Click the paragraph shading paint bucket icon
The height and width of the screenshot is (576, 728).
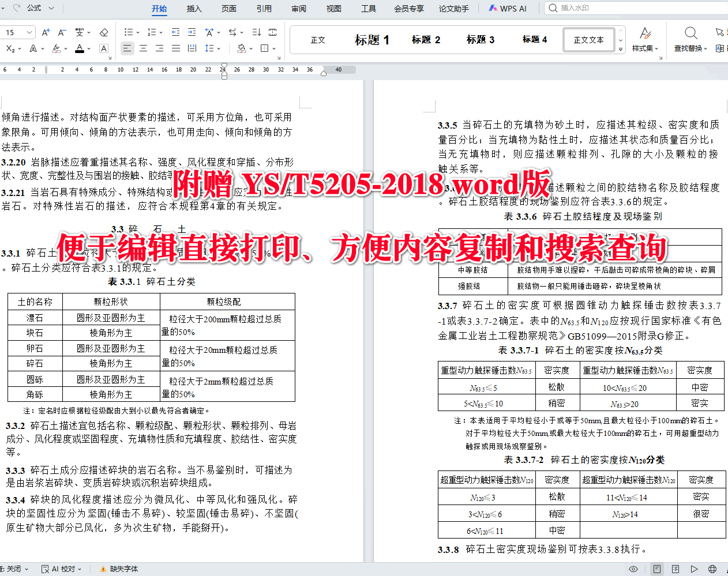click(241, 48)
